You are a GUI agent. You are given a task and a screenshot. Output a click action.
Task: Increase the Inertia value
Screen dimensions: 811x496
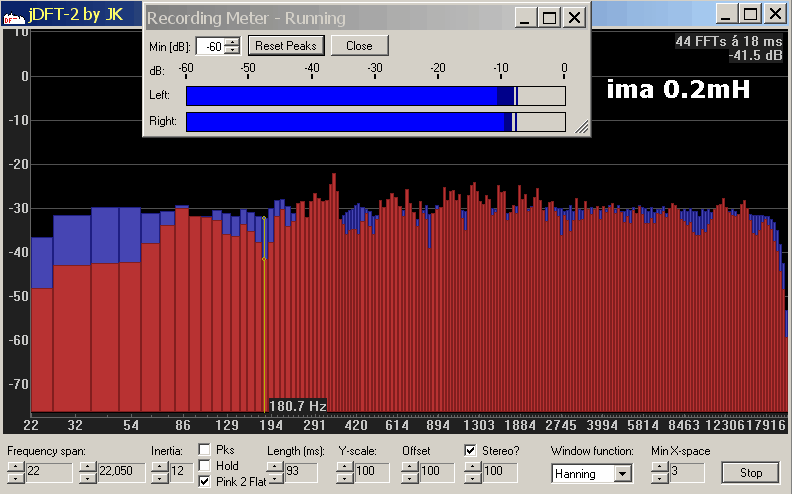[x=160, y=467]
